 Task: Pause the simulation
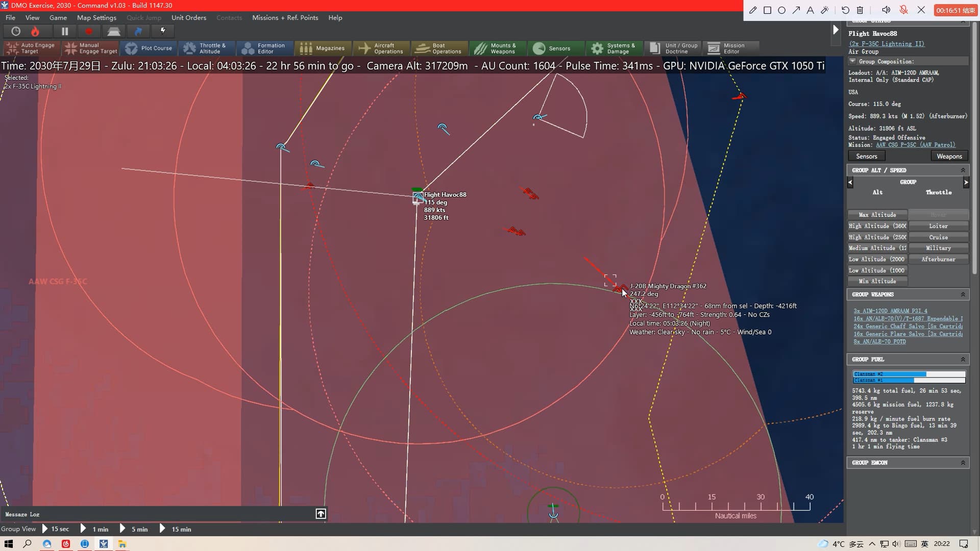(65, 32)
